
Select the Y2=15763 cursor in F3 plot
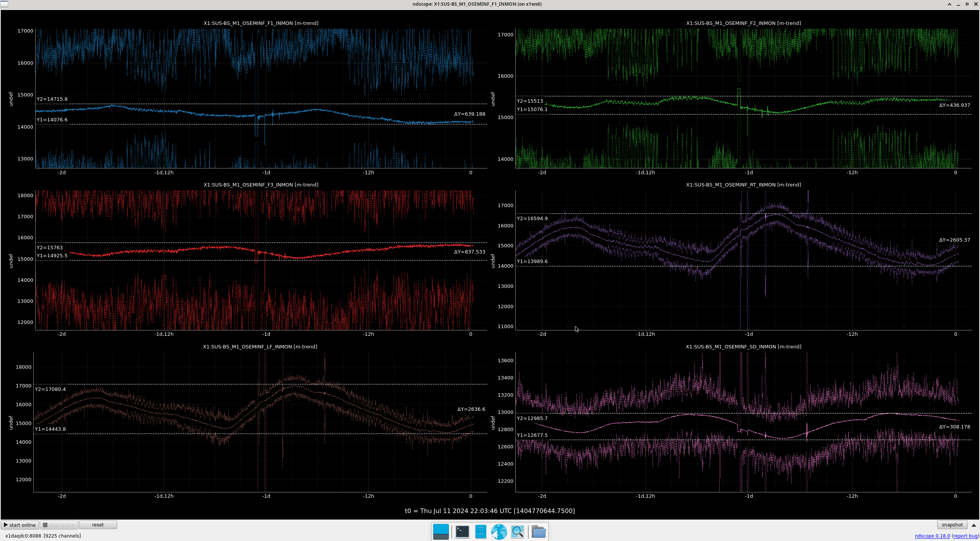click(50, 247)
